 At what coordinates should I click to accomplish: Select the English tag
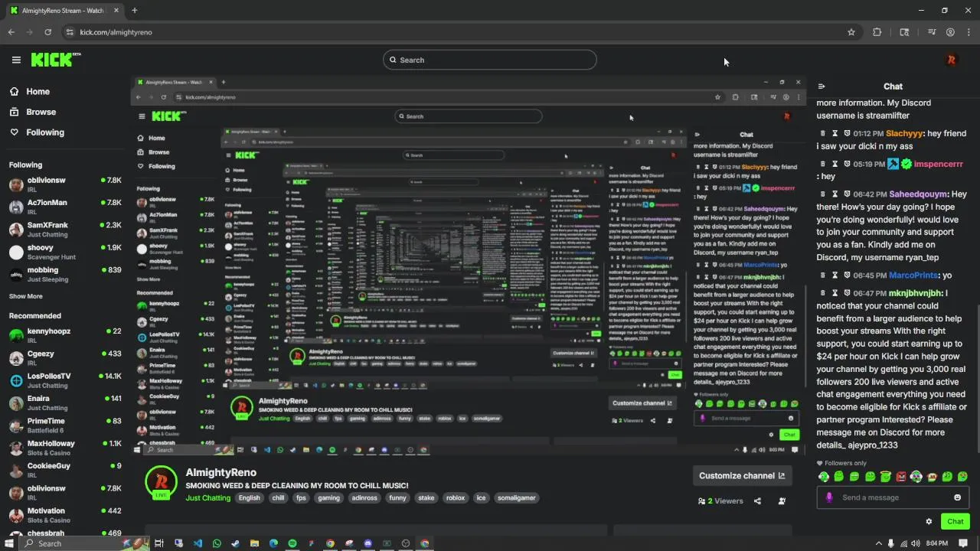coord(249,497)
